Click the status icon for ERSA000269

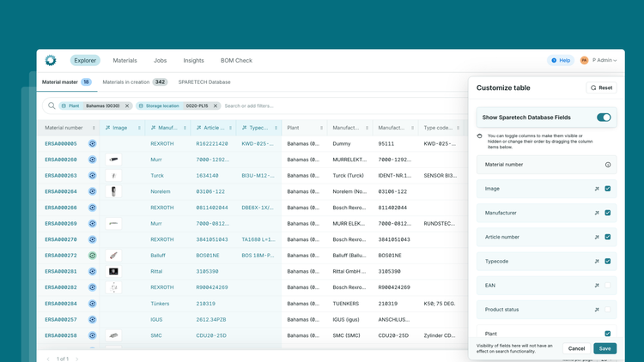(93, 224)
